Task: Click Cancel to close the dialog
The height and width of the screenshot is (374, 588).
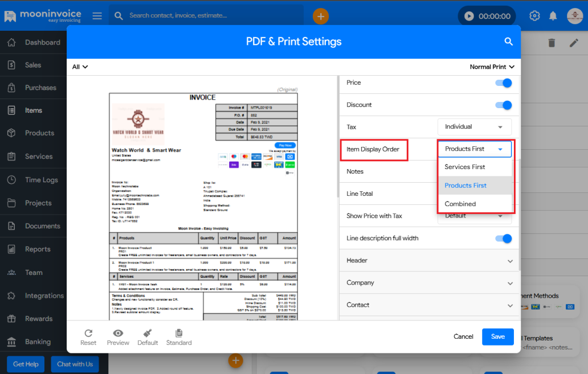Action: (463, 336)
